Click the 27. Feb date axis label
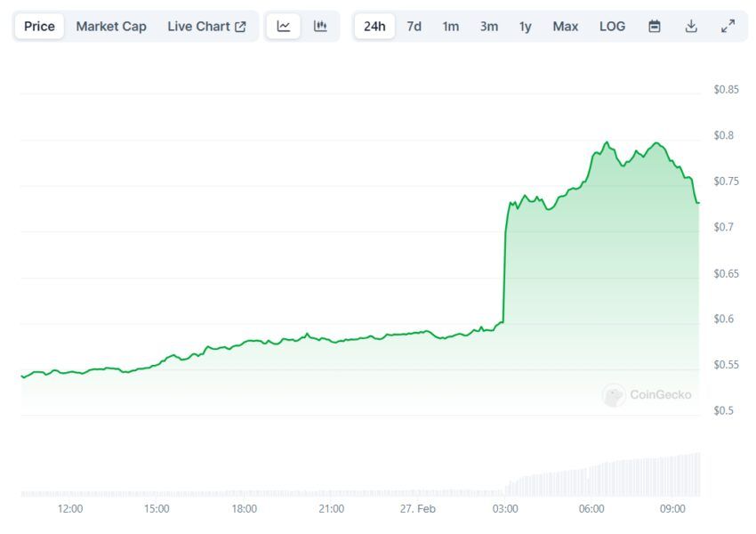756x534 pixels. [x=417, y=508]
